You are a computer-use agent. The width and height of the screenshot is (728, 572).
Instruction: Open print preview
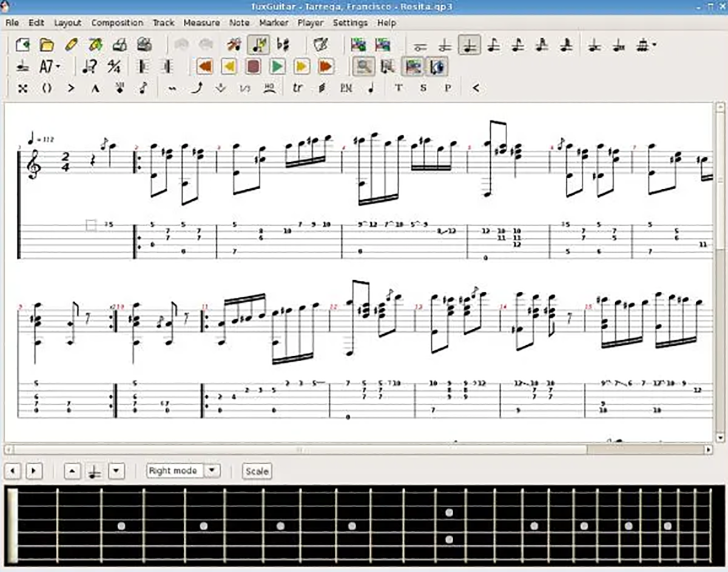[144, 45]
